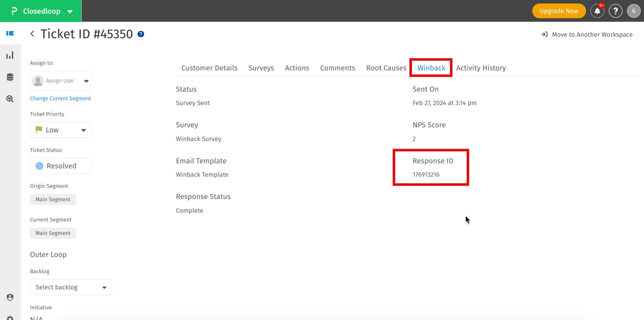Open the database sidebar icon
Screen dimensions: 644x320
tap(10, 77)
